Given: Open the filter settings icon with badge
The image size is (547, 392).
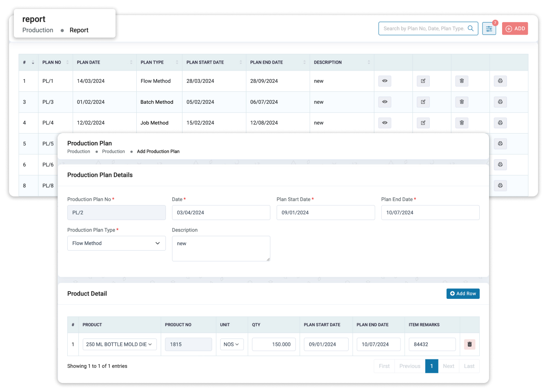Looking at the screenshot, I should 489,29.
